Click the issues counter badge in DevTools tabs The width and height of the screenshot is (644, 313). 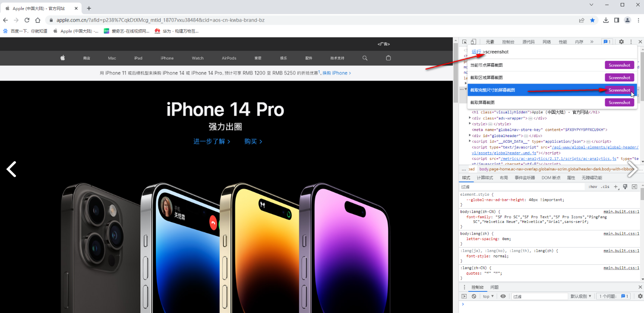pos(607,42)
